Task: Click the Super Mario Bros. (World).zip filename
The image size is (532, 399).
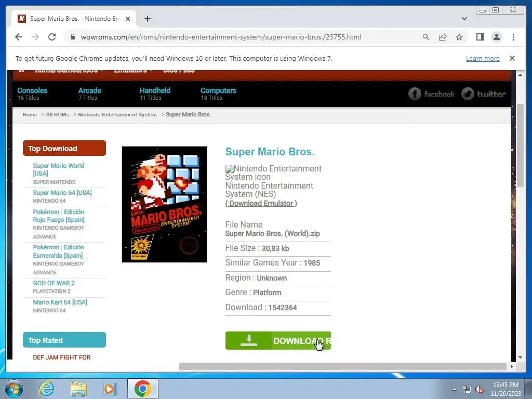Action: [x=272, y=233]
